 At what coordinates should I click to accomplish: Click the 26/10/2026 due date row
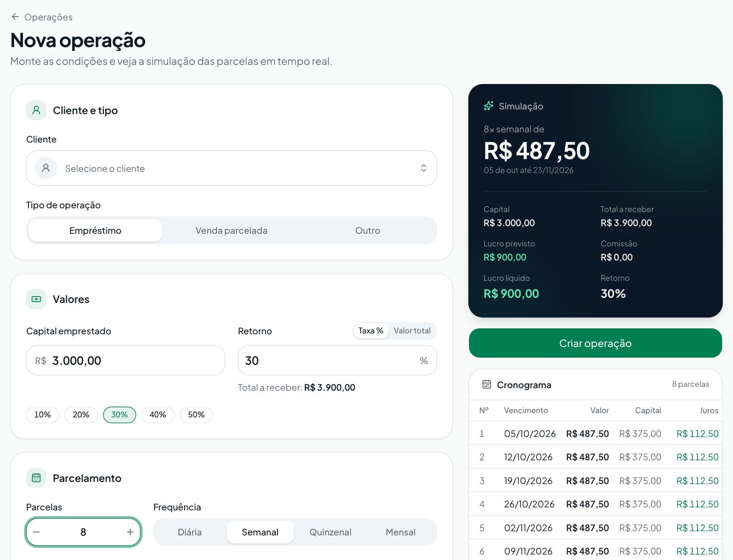(595, 504)
